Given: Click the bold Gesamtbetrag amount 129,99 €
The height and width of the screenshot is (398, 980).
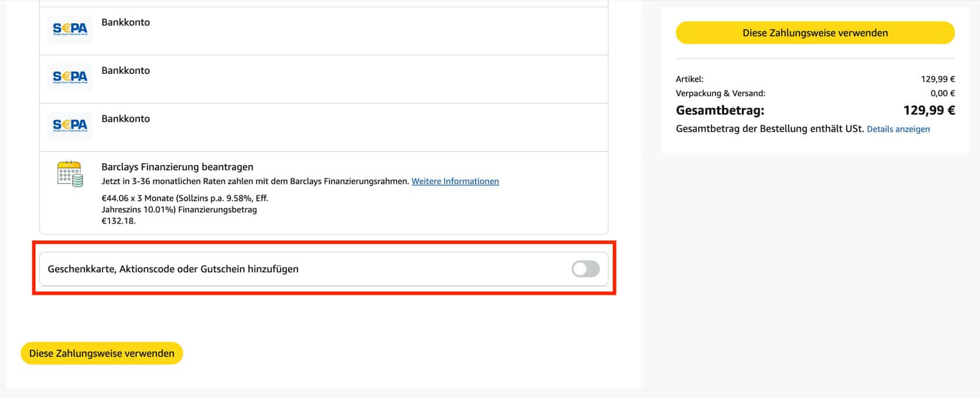Looking at the screenshot, I should [928, 110].
